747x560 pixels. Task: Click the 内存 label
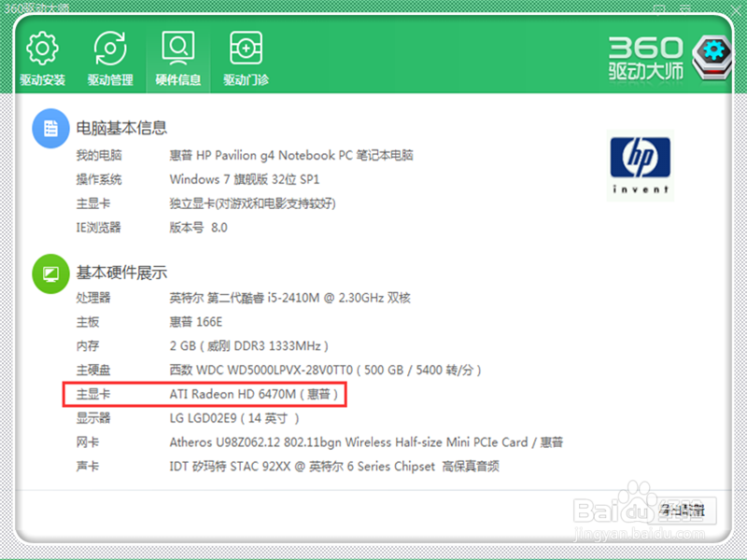(x=88, y=346)
